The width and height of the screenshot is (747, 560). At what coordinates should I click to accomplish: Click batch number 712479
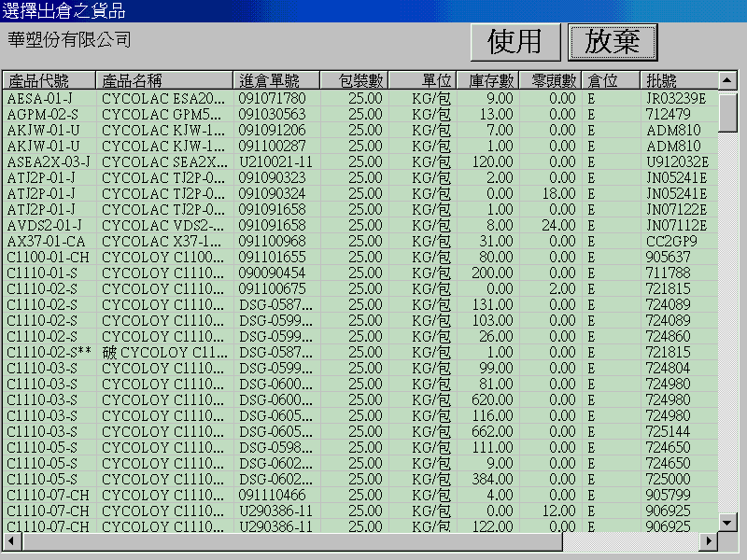668,114
